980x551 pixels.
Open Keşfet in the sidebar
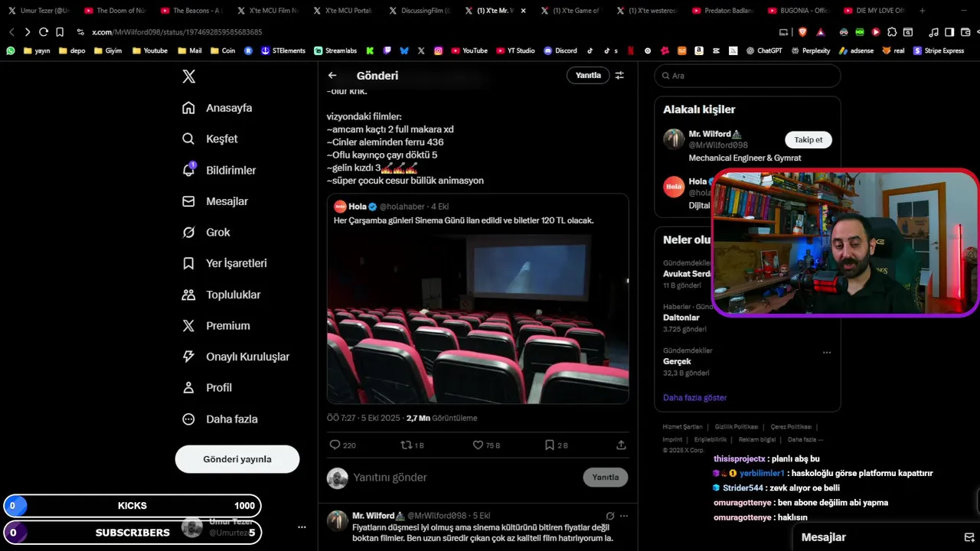210,139
